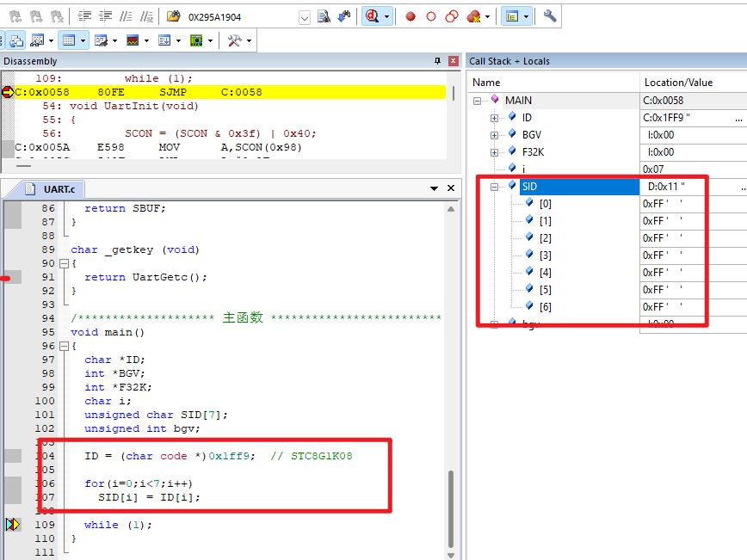Image resolution: width=747 pixels, height=560 pixels.
Task: Click the window layout icon
Action: tap(512, 16)
